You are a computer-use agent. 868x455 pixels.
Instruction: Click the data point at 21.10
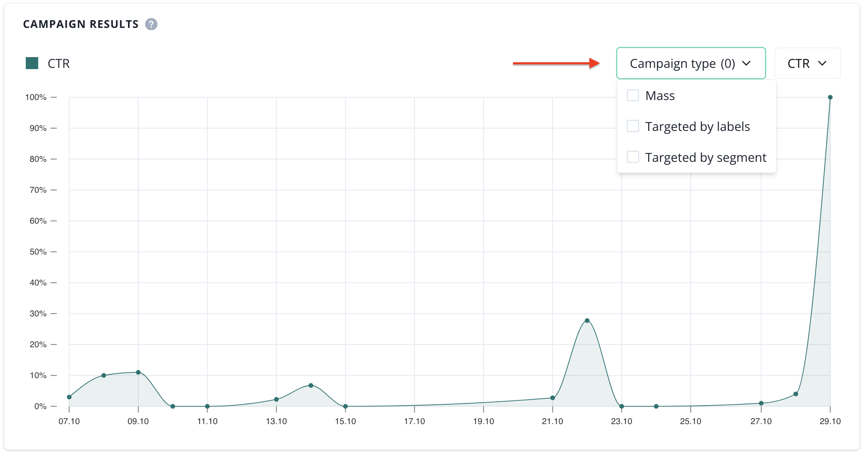[552, 398]
